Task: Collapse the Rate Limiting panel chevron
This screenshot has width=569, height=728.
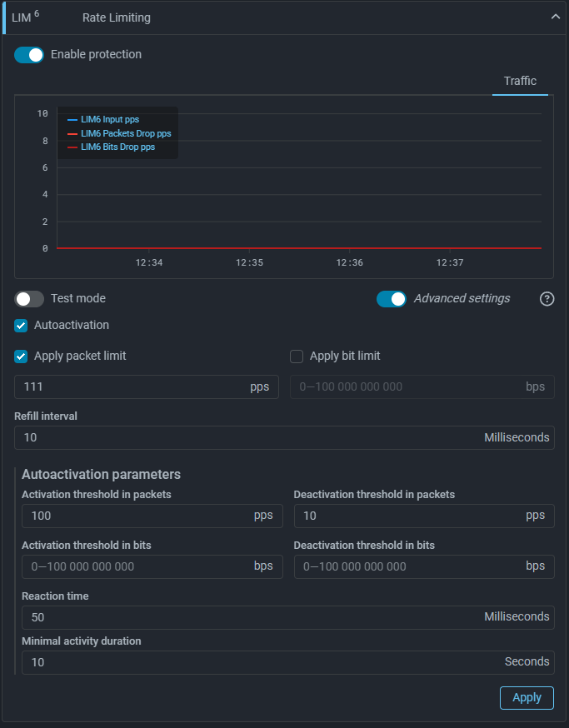Action: click(x=556, y=17)
